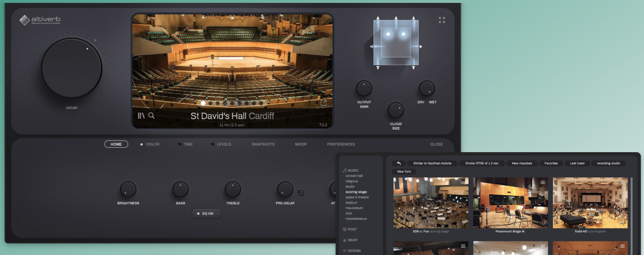
Task: Select 'concert hall' in the browser sidebar
Action: (x=354, y=176)
